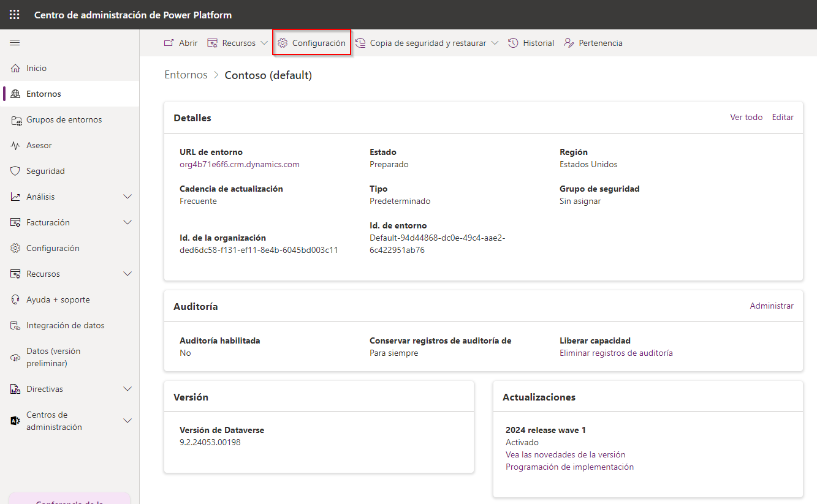This screenshot has width=817, height=504.
Task: Click Ver todo in Detalles
Action: [x=747, y=117]
